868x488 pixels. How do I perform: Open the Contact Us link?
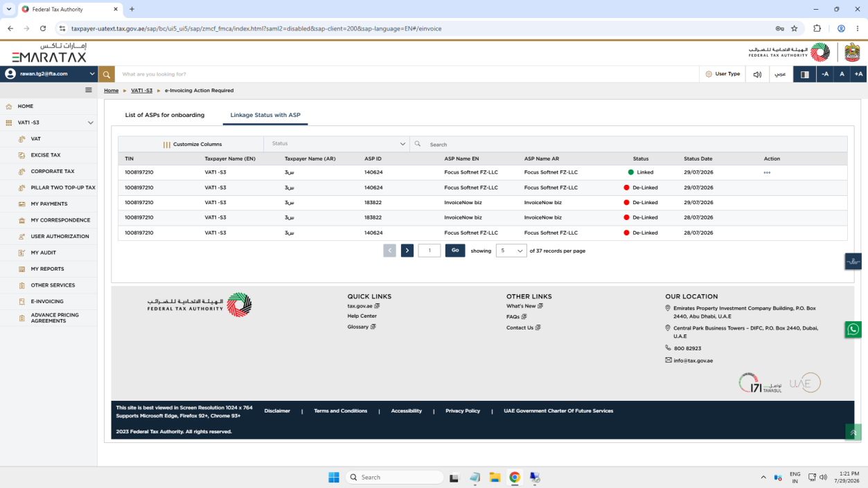523,328
